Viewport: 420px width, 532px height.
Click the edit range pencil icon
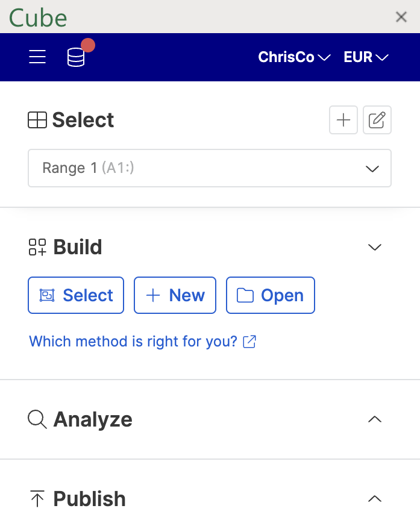377,120
